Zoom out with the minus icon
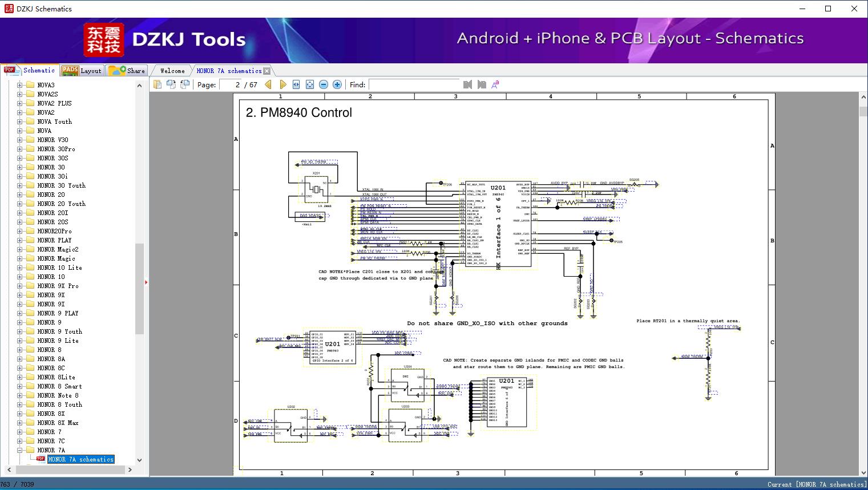 coord(324,84)
